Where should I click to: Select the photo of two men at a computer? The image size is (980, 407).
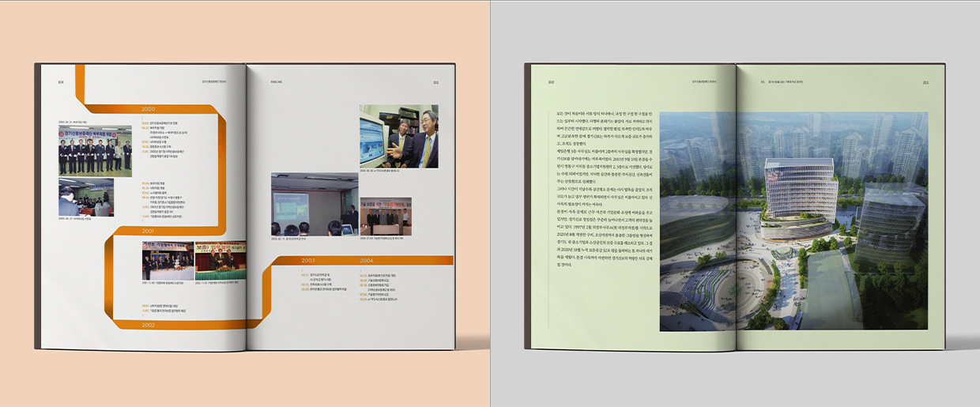point(398,136)
